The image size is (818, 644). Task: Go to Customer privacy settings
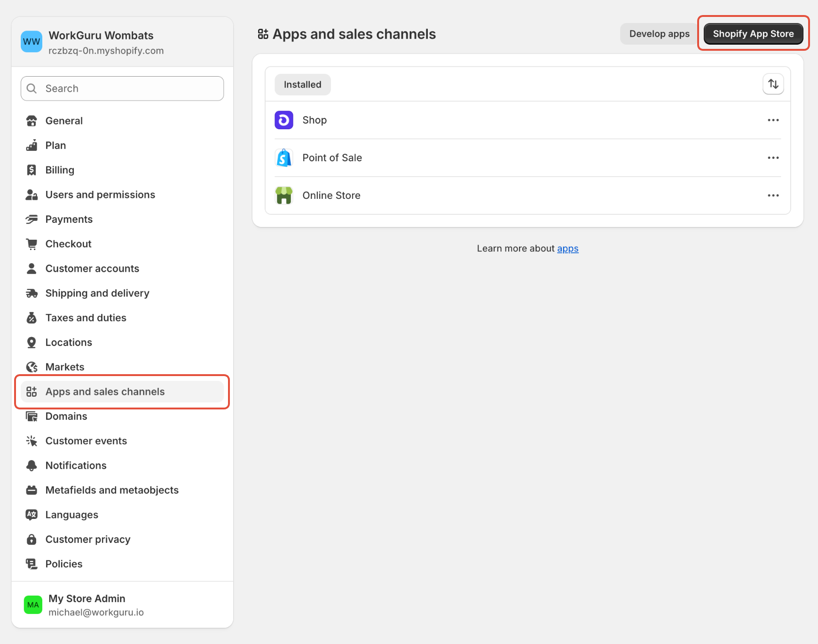pyautogui.click(x=122, y=540)
